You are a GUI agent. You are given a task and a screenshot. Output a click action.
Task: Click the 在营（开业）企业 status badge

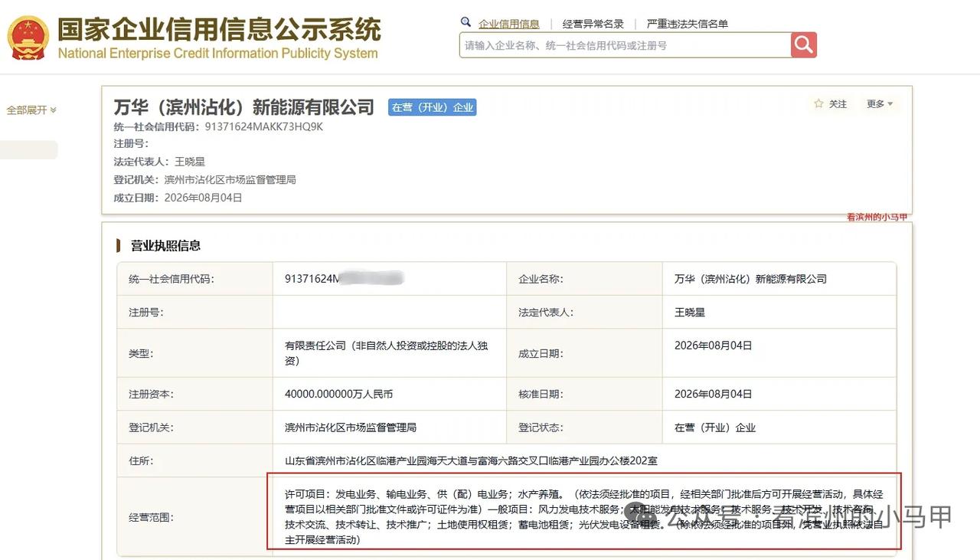(x=433, y=107)
